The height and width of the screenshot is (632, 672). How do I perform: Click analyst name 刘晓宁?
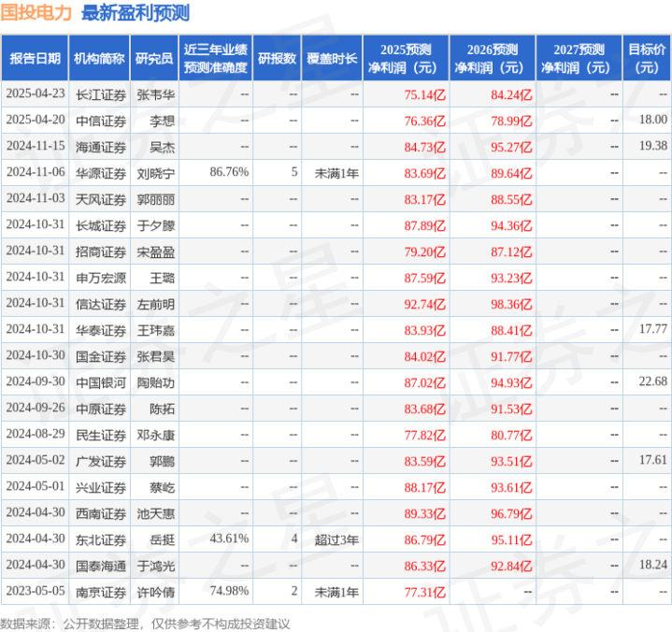point(156,173)
